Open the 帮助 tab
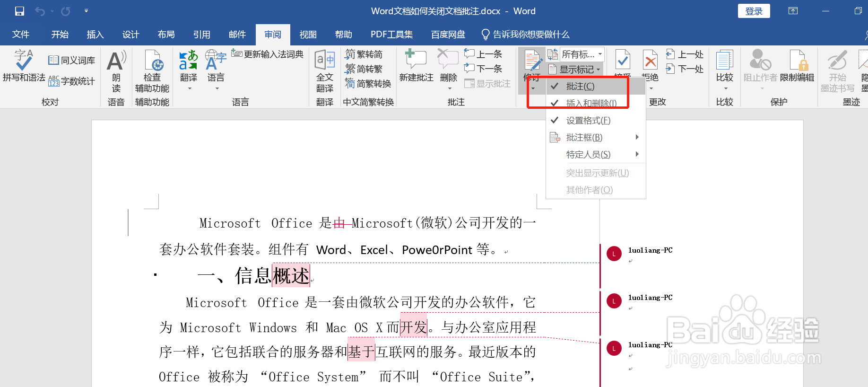 [343, 35]
